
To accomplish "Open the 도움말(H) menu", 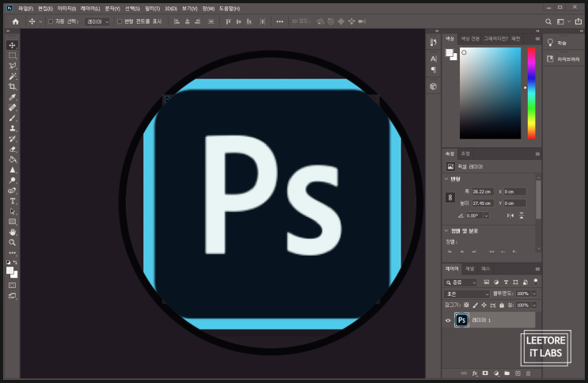I will pos(230,9).
